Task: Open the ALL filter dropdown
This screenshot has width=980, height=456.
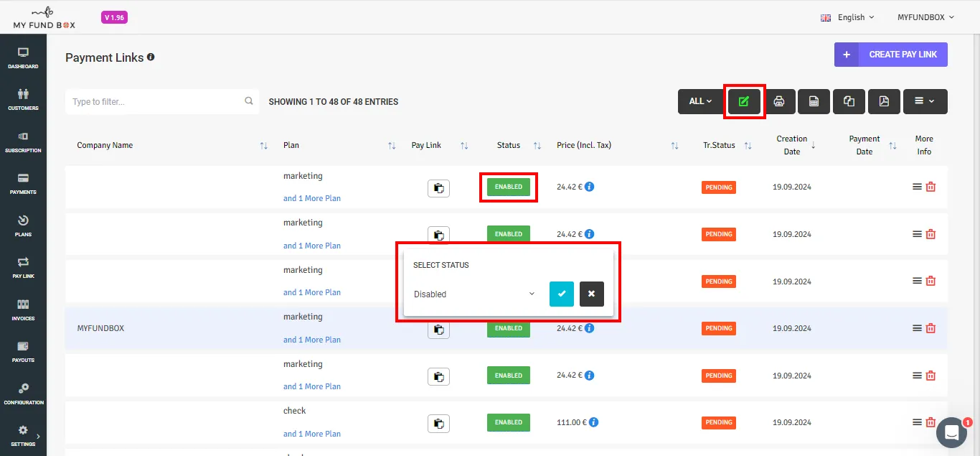Action: click(701, 101)
